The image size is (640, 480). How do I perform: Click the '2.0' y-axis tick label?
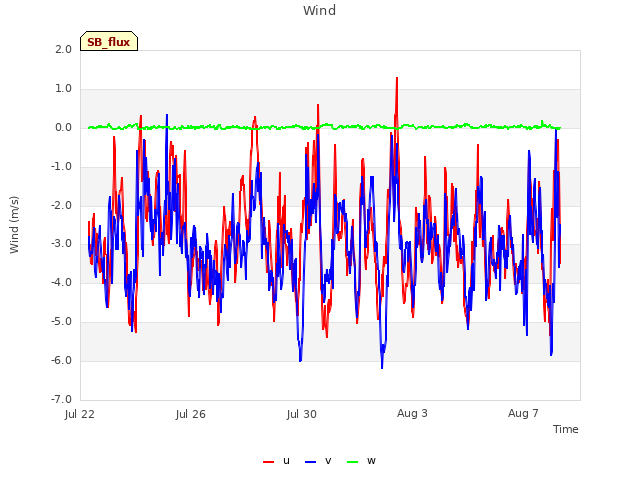tap(63, 49)
